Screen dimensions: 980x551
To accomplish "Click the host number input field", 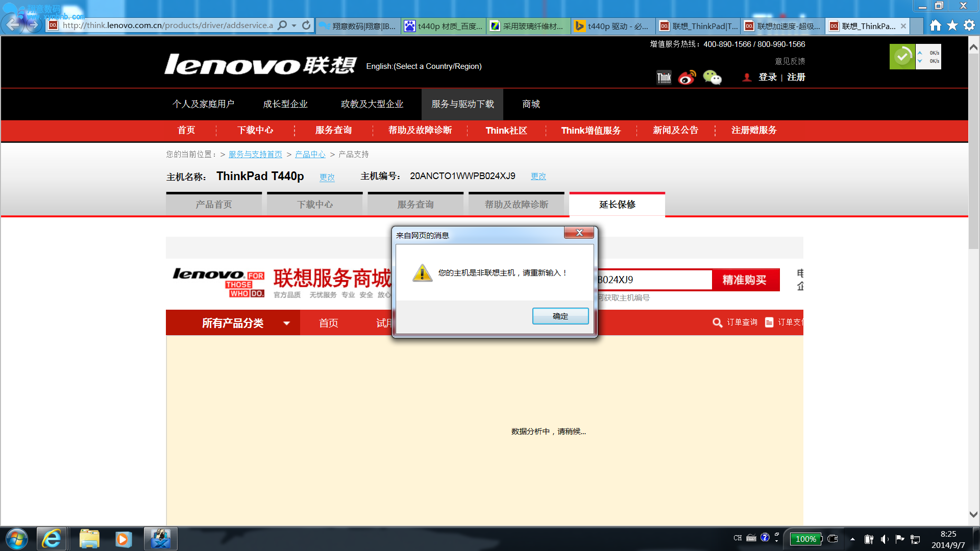I will click(654, 280).
